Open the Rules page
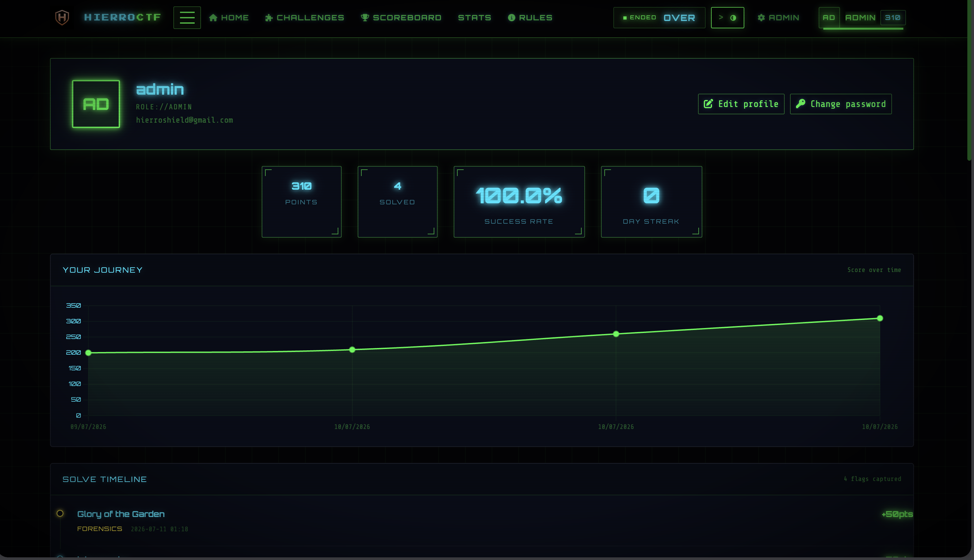This screenshot has height=560, width=974. [x=530, y=18]
